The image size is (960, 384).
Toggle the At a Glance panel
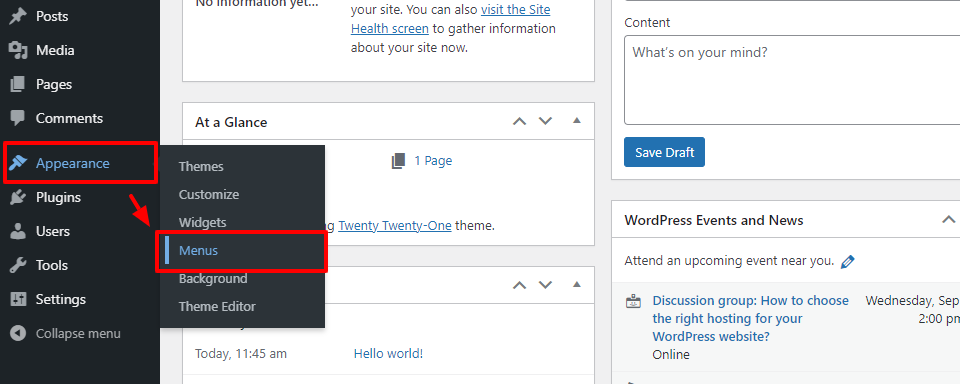[x=576, y=121]
